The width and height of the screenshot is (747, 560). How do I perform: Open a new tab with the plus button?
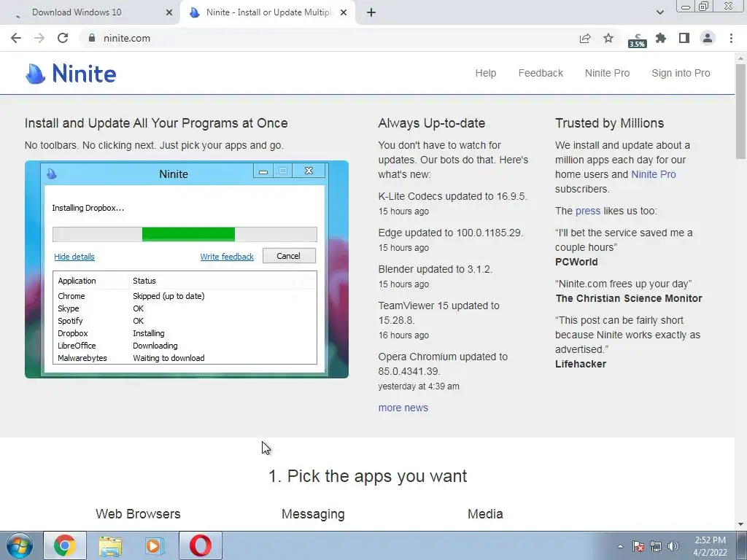(371, 12)
